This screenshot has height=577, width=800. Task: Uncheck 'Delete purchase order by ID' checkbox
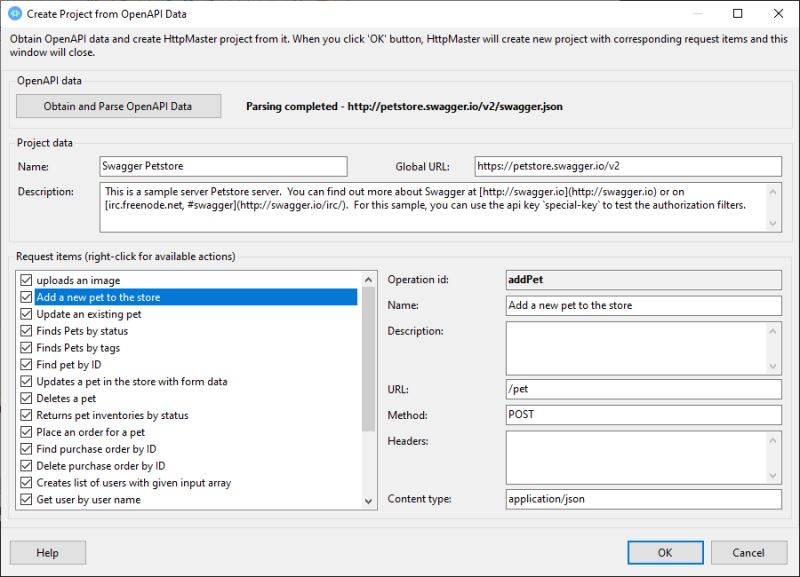(26, 465)
